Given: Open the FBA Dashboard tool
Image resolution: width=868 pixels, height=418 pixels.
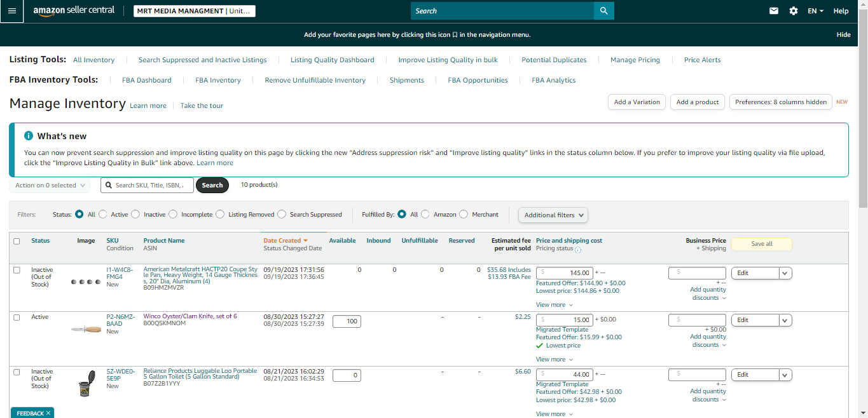Looking at the screenshot, I should 147,80.
